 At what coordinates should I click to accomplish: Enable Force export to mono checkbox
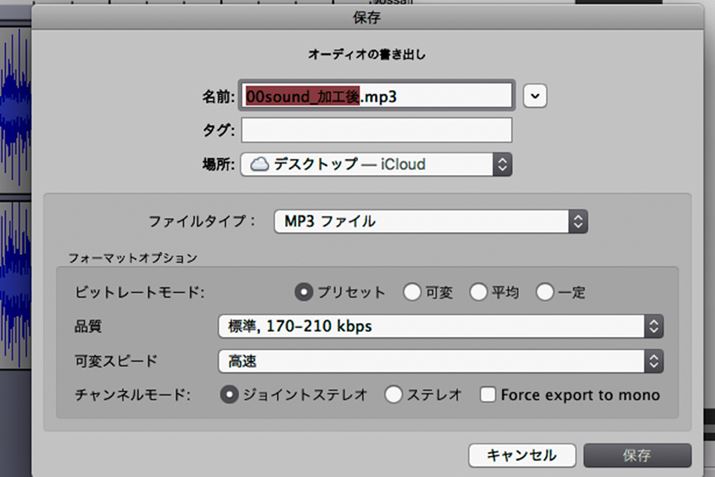[x=488, y=395]
